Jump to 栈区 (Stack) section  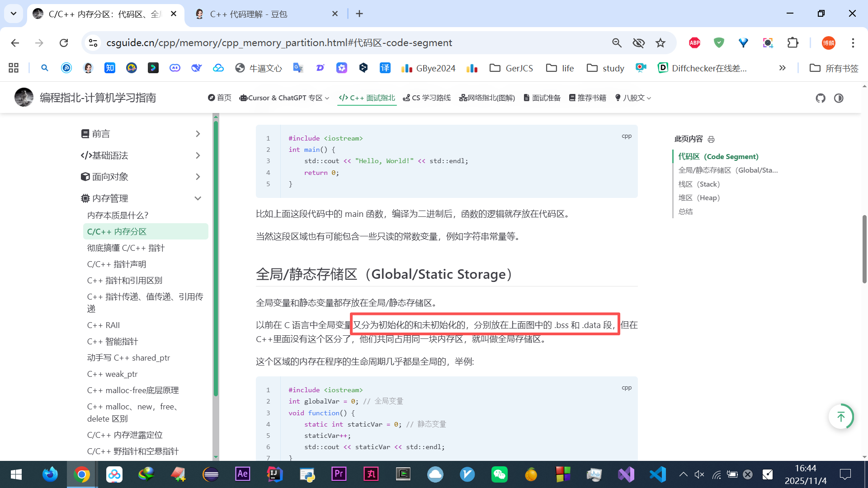click(x=699, y=184)
